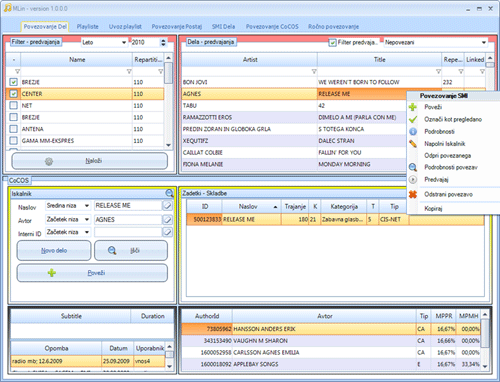
Task: Click the Avtor column header
Action: point(325,316)
